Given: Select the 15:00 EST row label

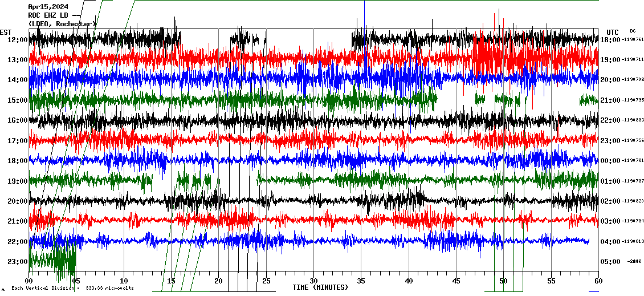Looking at the screenshot, I should [18, 100].
